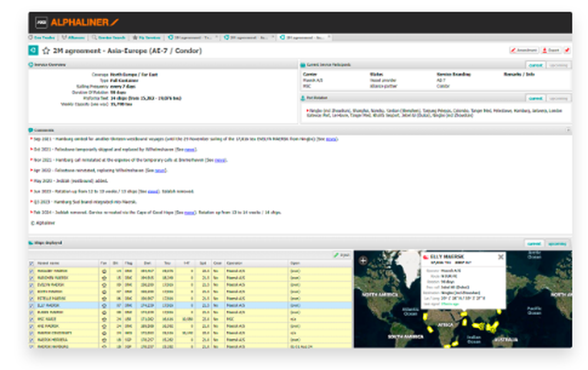Click the MSC carrier in participants table

click(307, 86)
